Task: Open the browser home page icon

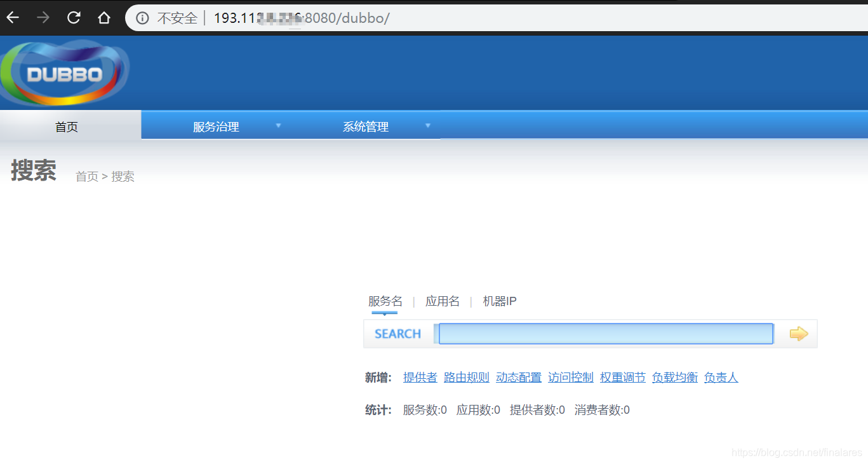Action: (104, 17)
